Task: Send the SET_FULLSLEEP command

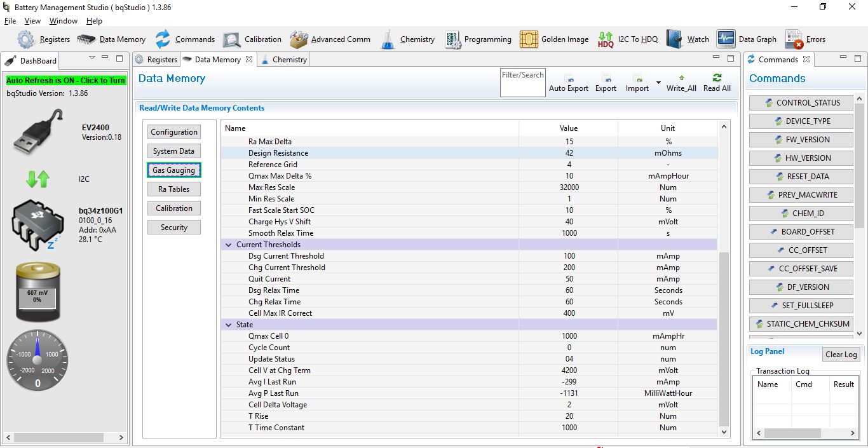Action: pos(802,306)
